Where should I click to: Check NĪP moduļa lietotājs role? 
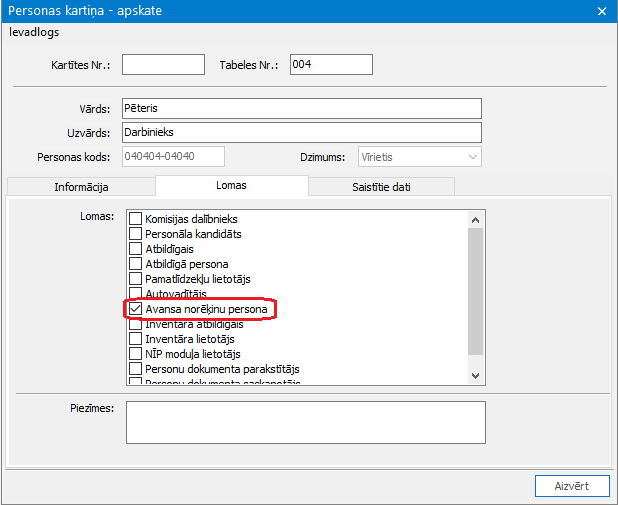(136, 354)
